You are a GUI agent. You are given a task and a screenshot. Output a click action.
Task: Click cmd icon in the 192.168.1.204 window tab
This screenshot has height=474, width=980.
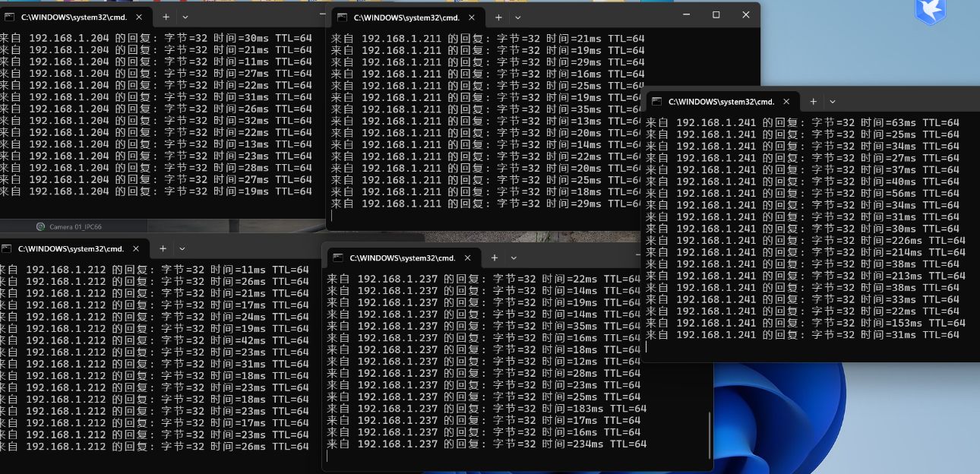coord(9,17)
